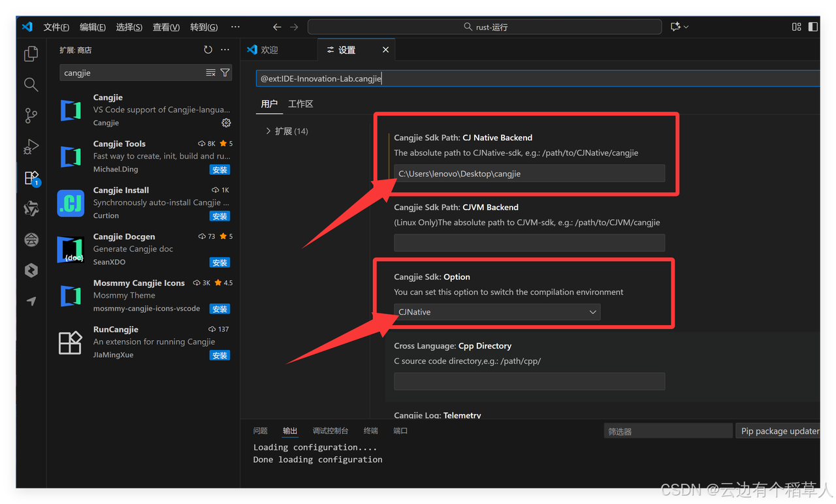Click the rust-运行 command center search
Viewport: 836px width, 504px height.
pyautogui.click(x=485, y=27)
